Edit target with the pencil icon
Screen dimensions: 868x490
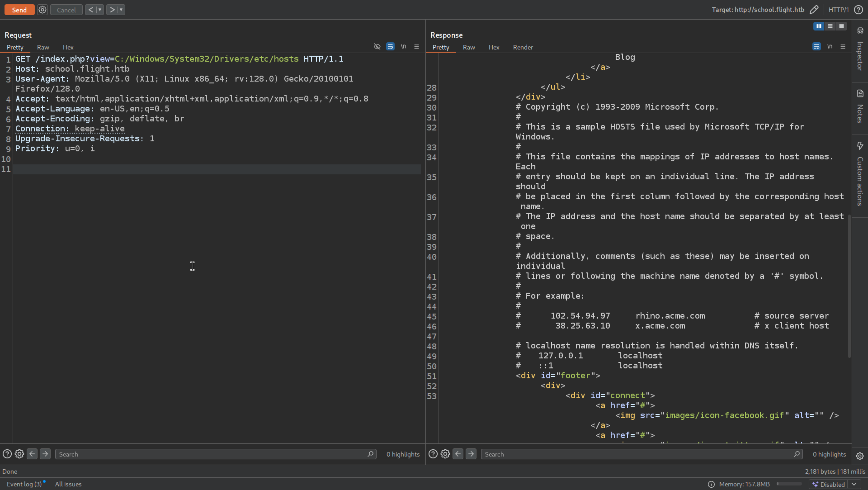point(814,10)
